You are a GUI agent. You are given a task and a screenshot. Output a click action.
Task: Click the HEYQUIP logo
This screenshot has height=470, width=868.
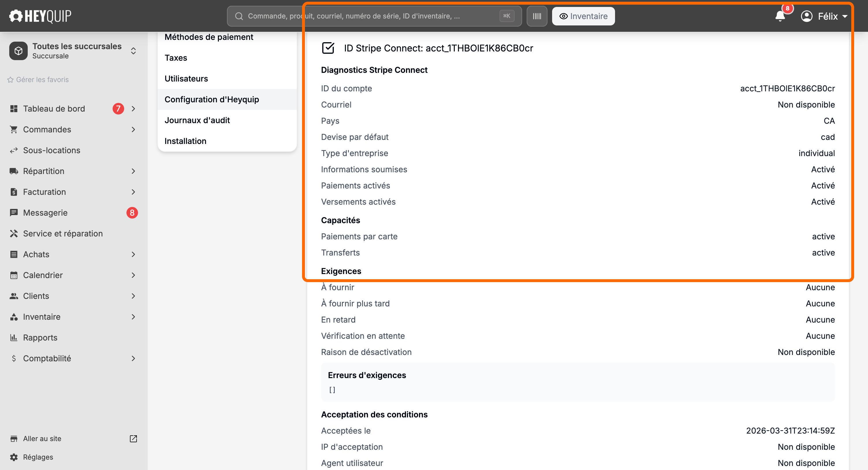tap(40, 16)
